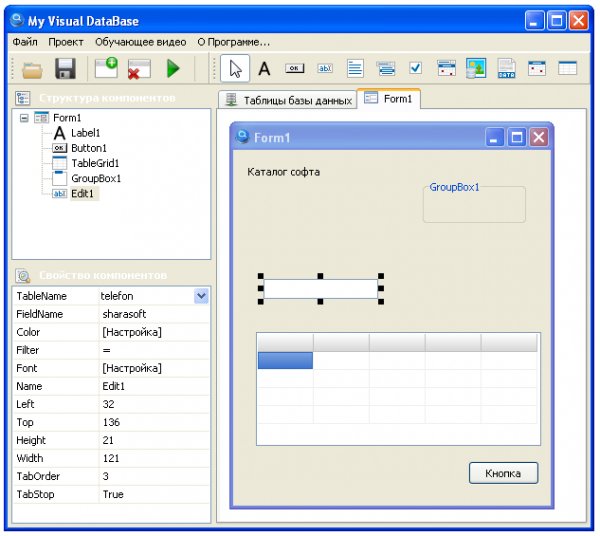Click the Top value 136
This screenshot has height=536, width=600.
click(x=111, y=422)
